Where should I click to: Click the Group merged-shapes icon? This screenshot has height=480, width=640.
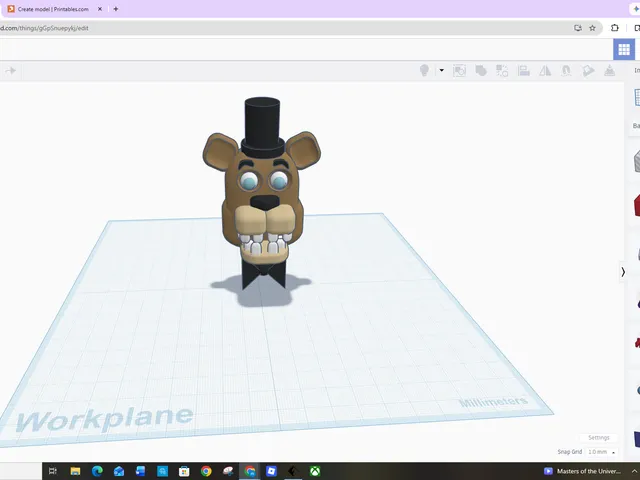(x=481, y=71)
